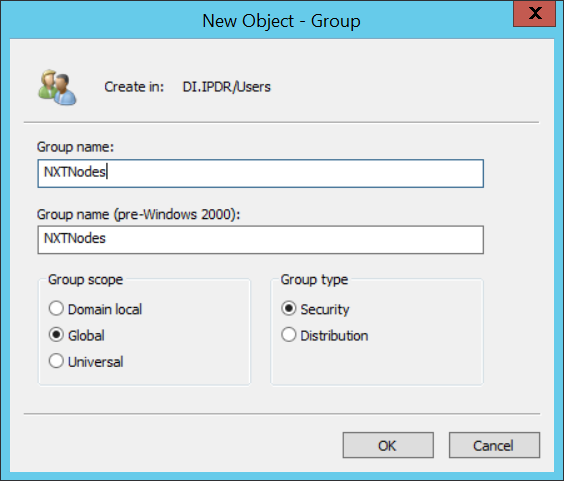Viewport: 564px width, 481px height.
Task: Click the Universal label text
Action: click(95, 362)
